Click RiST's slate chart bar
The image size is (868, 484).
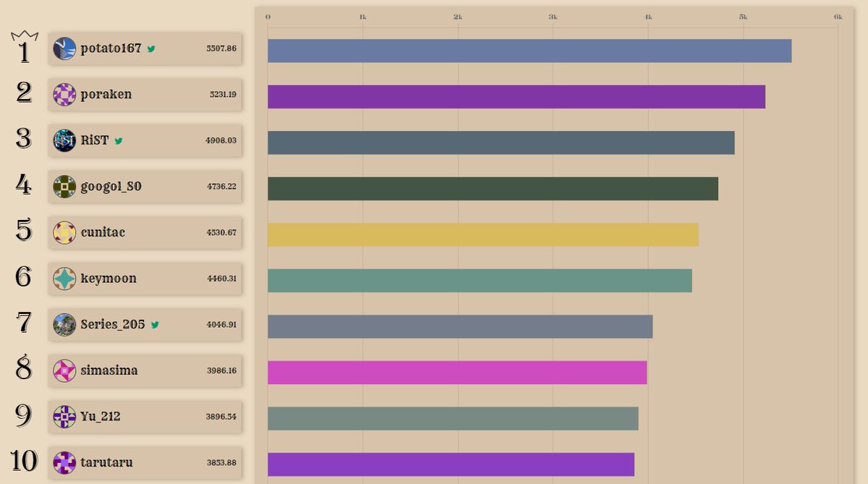tap(501, 143)
